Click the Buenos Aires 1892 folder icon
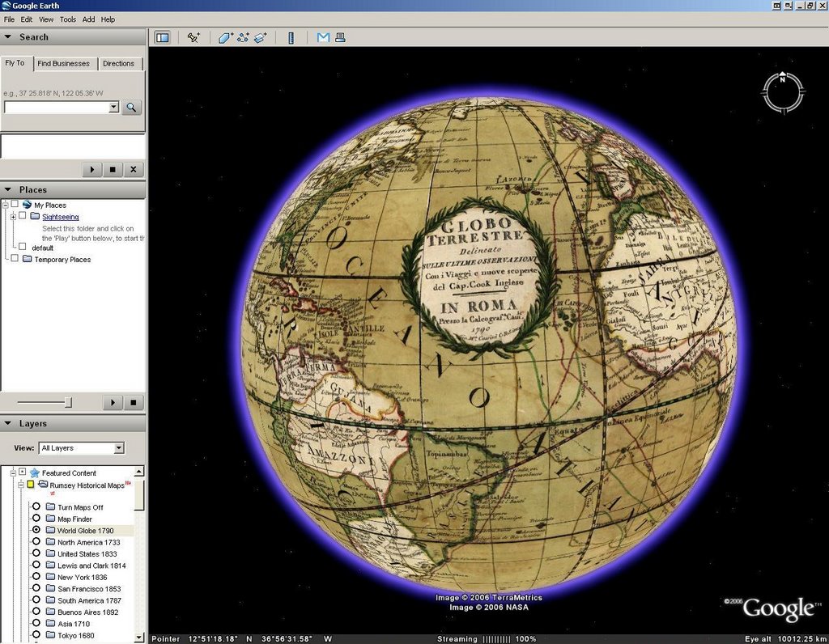 click(x=51, y=612)
